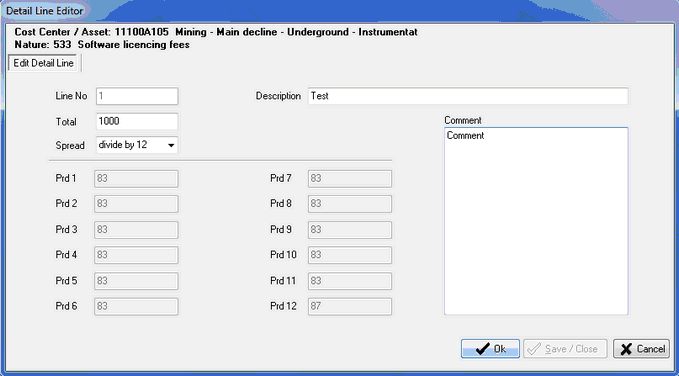Click the Prd 9 value field
This screenshot has height=376, width=679.
350,230
